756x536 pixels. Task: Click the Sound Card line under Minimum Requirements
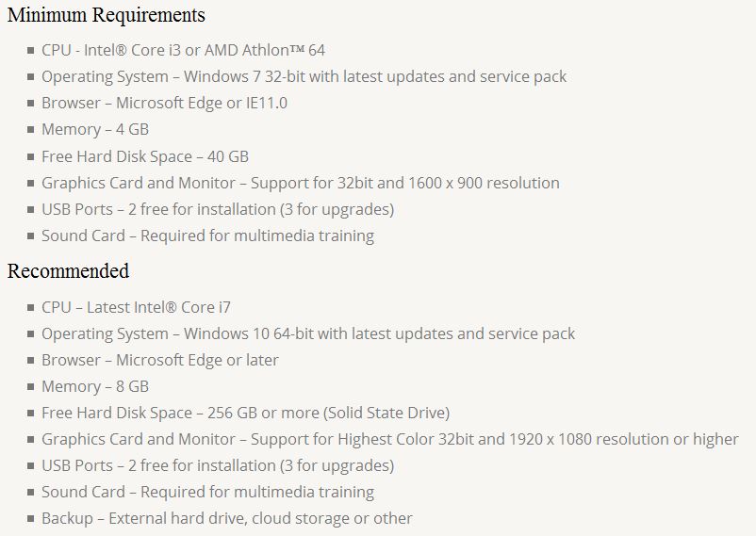207,236
